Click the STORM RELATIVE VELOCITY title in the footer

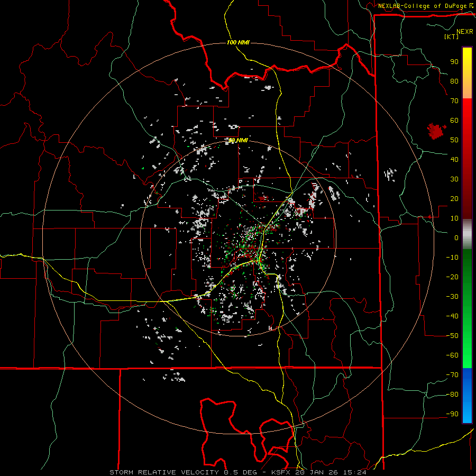pos(164,472)
